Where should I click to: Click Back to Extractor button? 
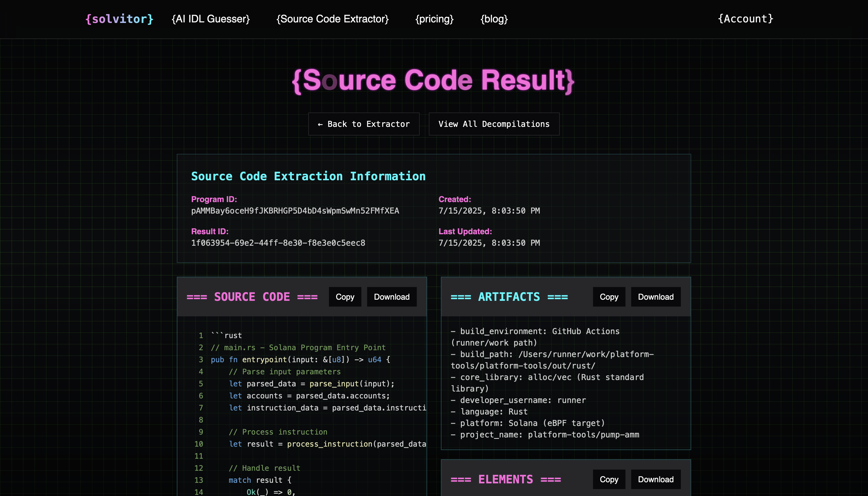(364, 124)
